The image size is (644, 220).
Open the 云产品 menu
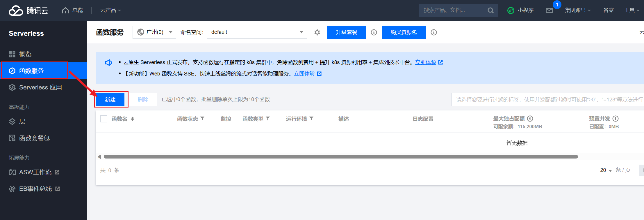click(110, 10)
